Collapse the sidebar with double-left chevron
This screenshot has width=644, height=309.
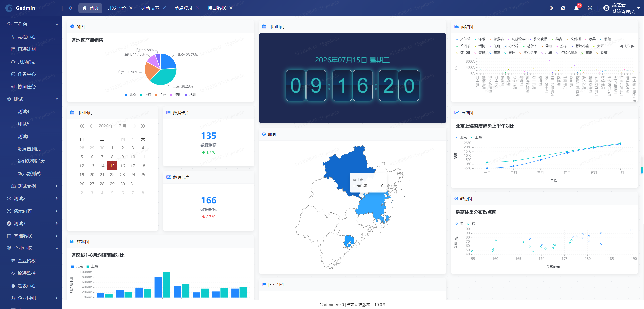coord(71,8)
